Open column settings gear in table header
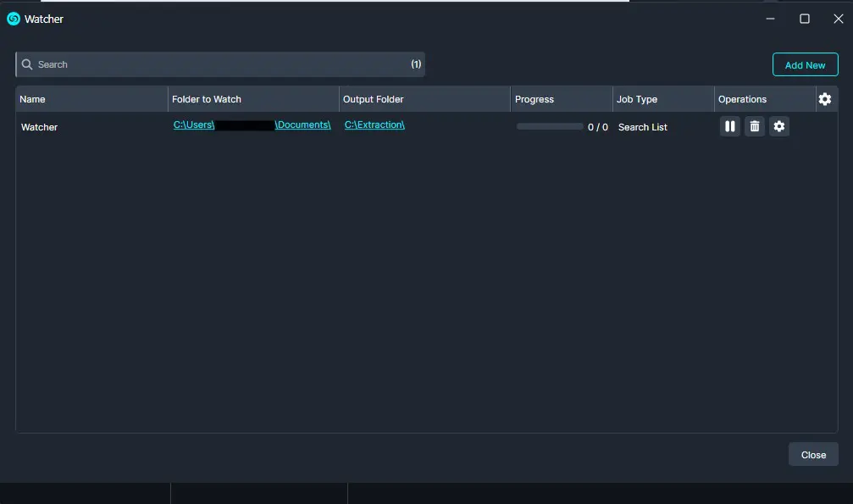Viewport: 853px width, 504px height. [x=825, y=99]
